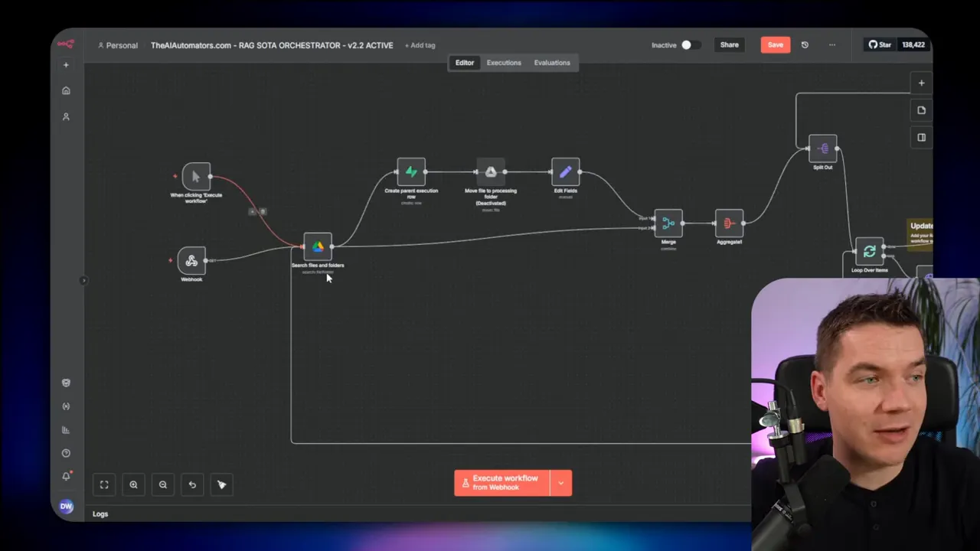Viewport: 980px width, 551px height.
Task: Click the Save button
Action: point(776,45)
